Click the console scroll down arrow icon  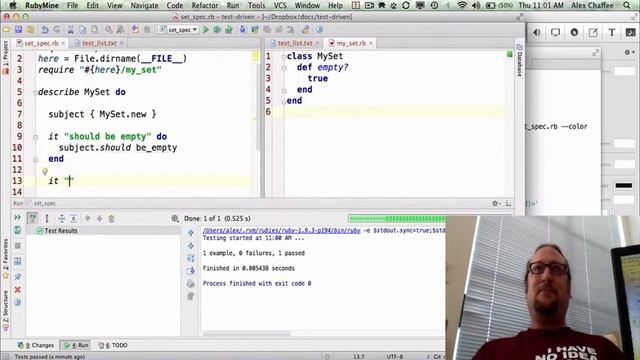coord(191,246)
